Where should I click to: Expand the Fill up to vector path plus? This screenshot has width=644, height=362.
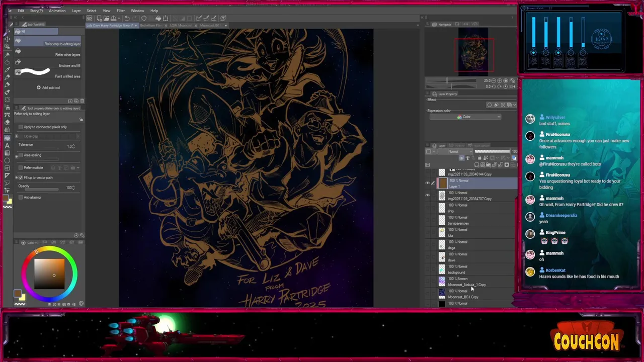(x=17, y=177)
